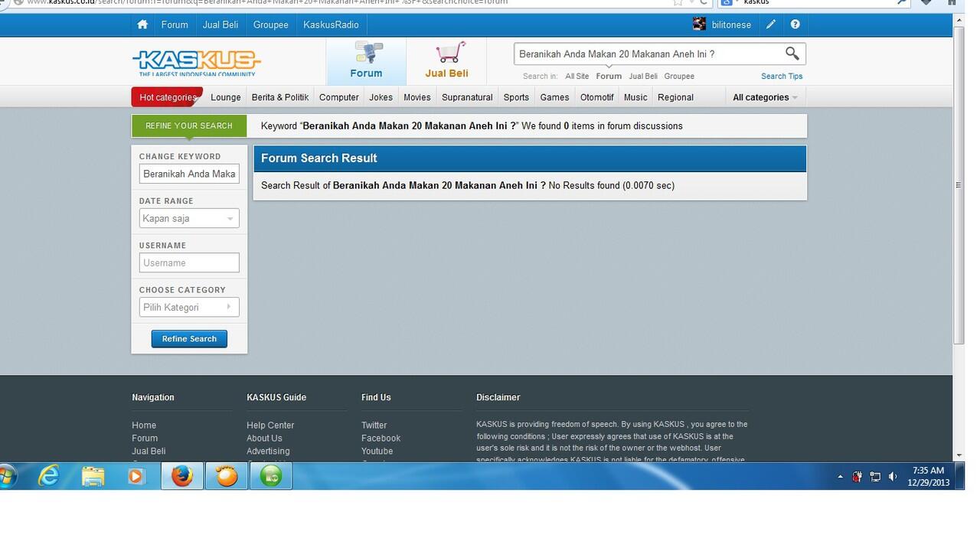The width and height of the screenshot is (980, 551).
Task: Click the REFINE YOUR SEARCH green label
Action: coord(189,126)
